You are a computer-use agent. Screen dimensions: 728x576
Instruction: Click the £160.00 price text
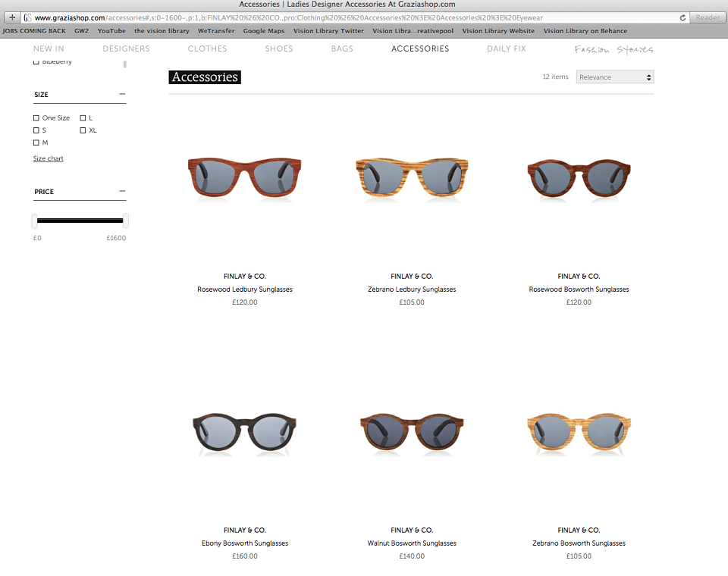245,556
